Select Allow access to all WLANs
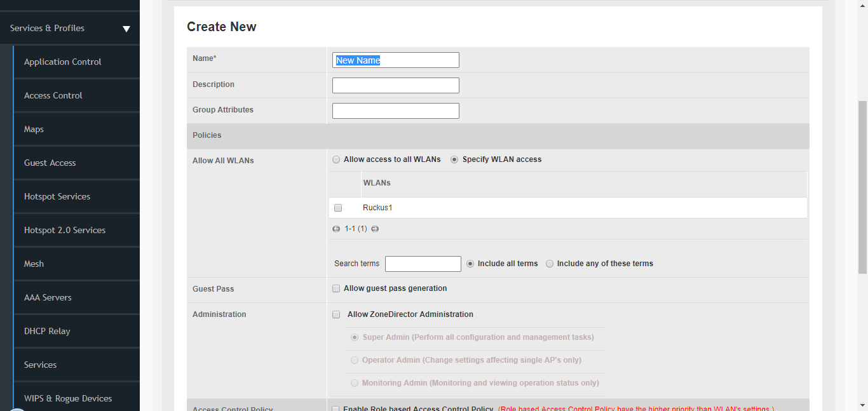Screen dimensions: 868x411 [336, 160]
